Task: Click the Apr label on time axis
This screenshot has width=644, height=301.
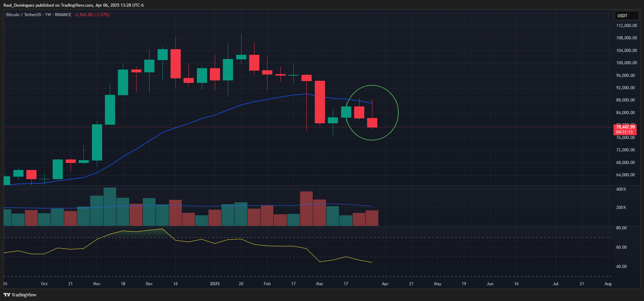Action: [385, 284]
